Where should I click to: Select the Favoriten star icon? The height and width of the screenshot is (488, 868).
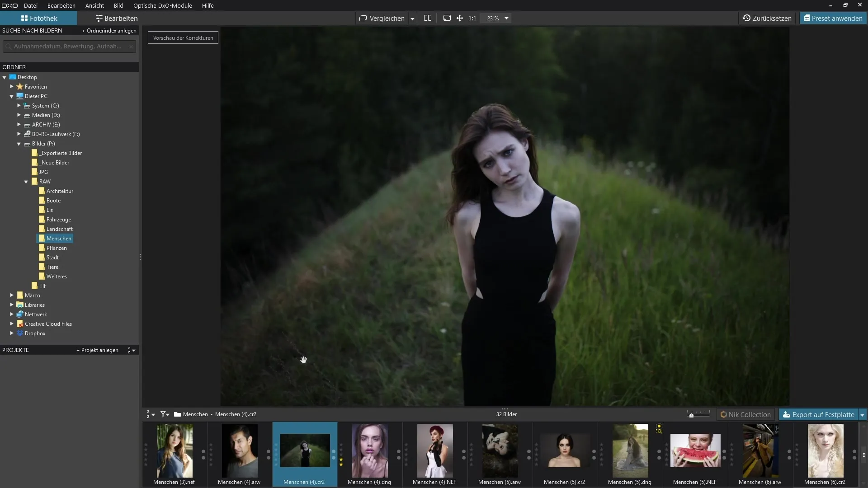20,87
